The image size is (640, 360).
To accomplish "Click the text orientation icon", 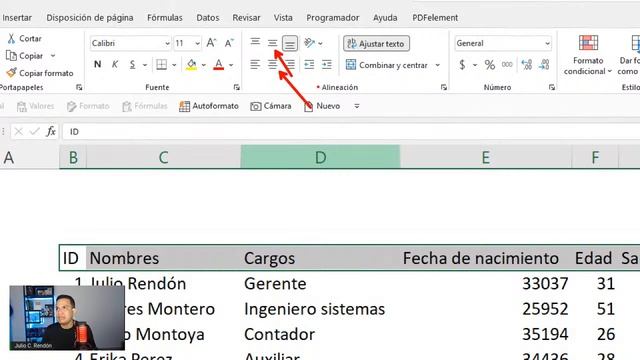I will click(309, 42).
